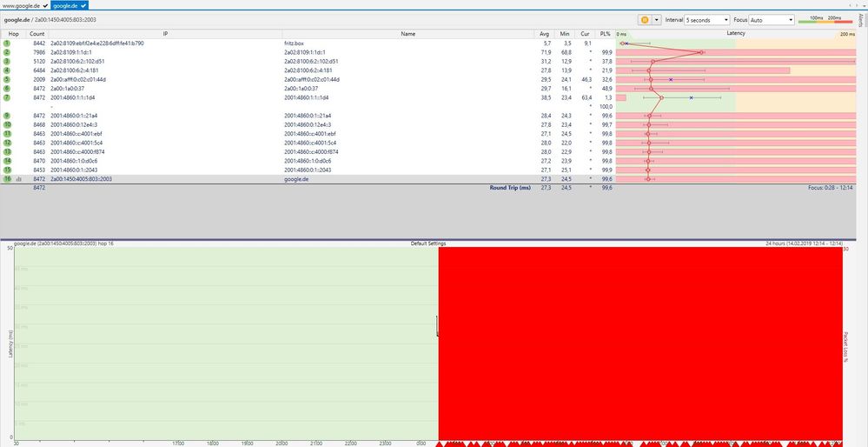Click hop 16 green circle icon
This screenshot has width=868, height=447.
click(x=7, y=179)
